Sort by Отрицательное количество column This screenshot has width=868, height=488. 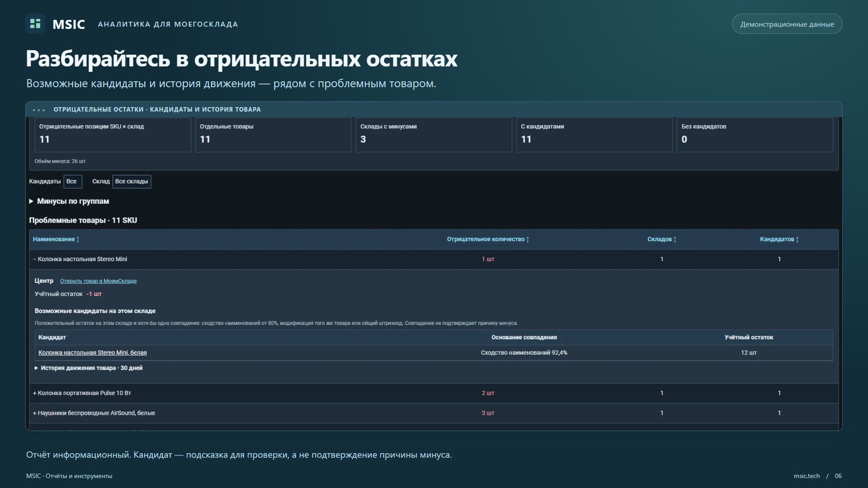pyautogui.click(x=488, y=239)
